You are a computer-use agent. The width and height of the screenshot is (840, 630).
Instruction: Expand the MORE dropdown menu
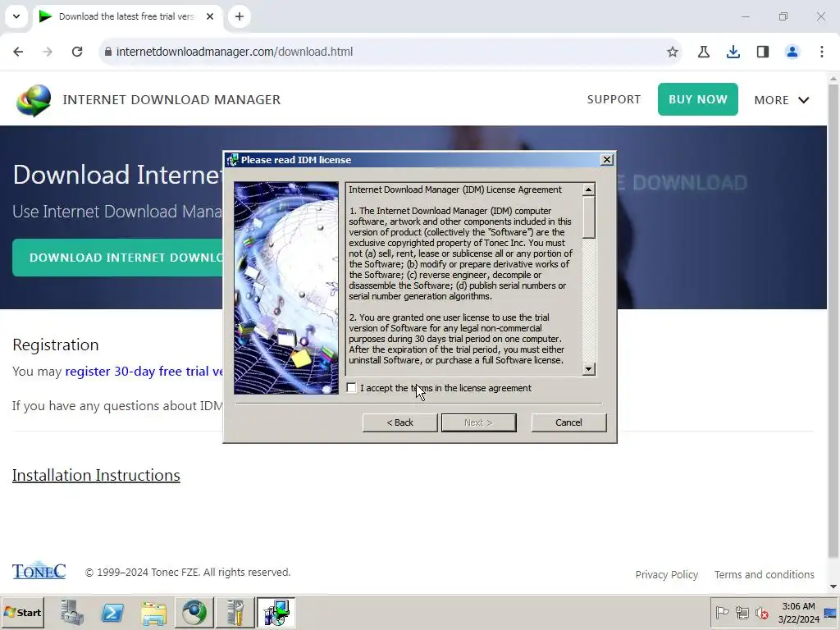782,99
